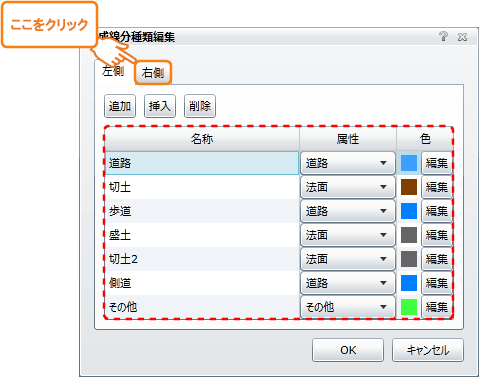Open attribute dropdown for 切土 row
The height and width of the screenshot is (377, 479).
(348, 187)
